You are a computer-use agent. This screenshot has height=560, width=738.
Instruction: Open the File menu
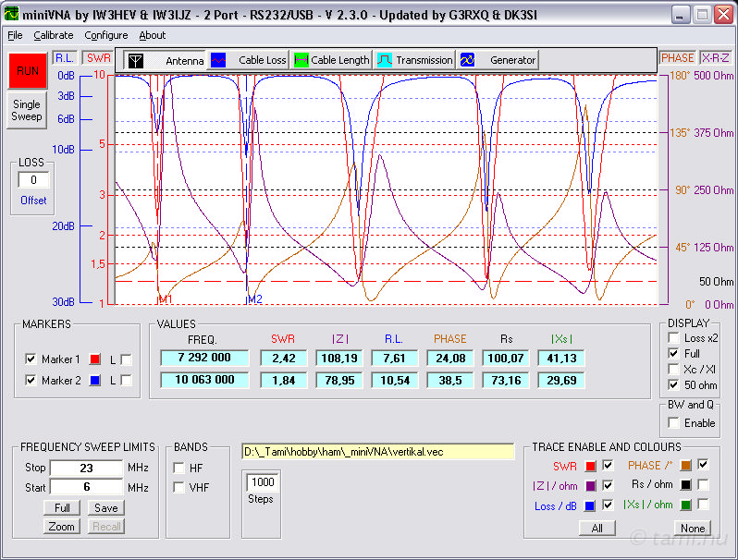point(15,35)
